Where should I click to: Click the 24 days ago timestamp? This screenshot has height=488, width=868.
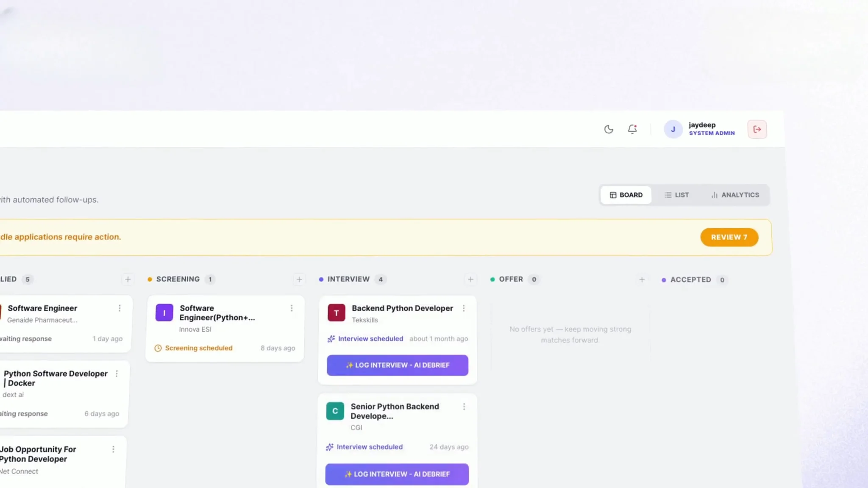[449, 447]
